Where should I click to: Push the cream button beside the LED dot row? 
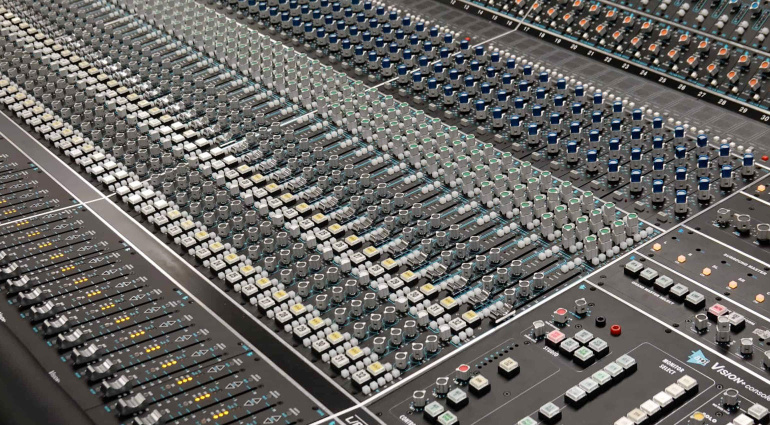coord(507,367)
